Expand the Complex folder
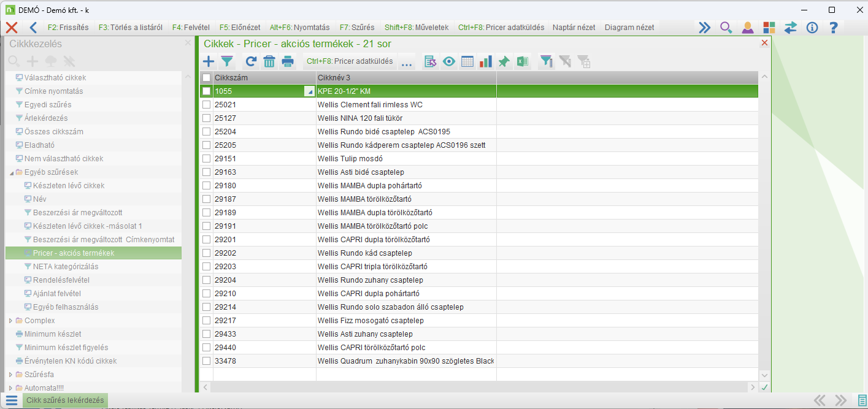868x409 pixels. [10, 321]
